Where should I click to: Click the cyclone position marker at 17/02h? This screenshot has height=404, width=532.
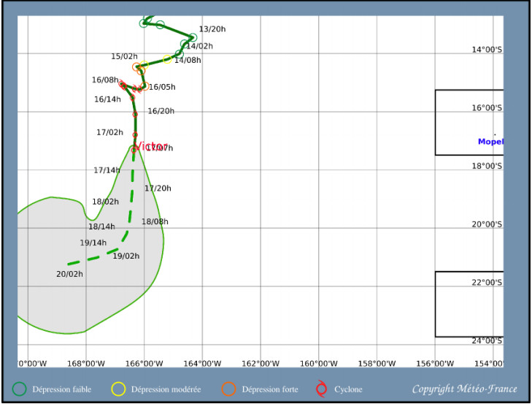click(x=135, y=134)
